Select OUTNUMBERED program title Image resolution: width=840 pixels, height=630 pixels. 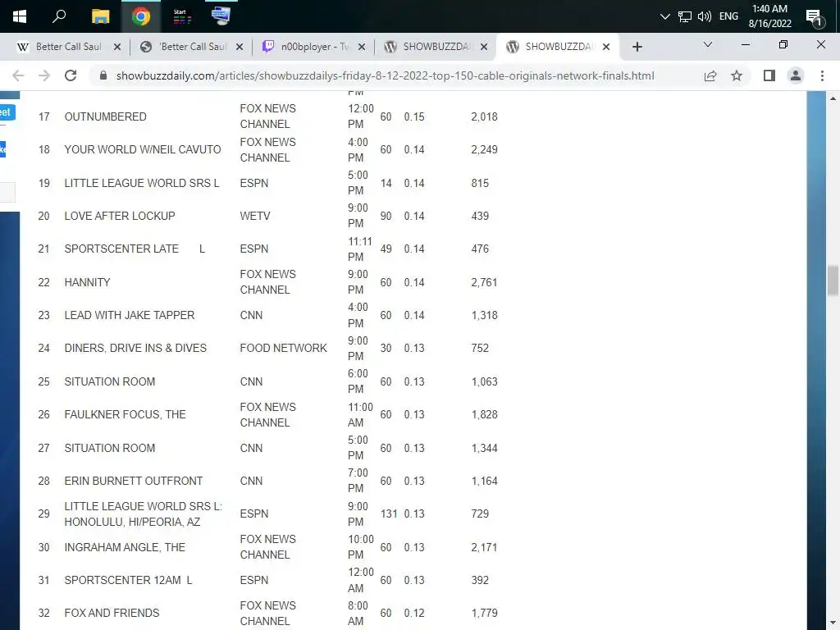tap(105, 116)
